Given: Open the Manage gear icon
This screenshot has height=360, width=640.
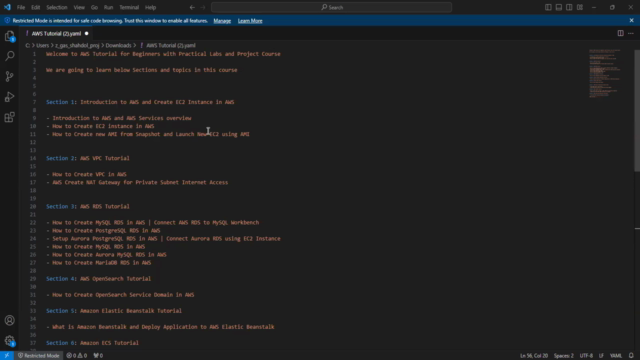Looking at the screenshot, I should point(9,341).
